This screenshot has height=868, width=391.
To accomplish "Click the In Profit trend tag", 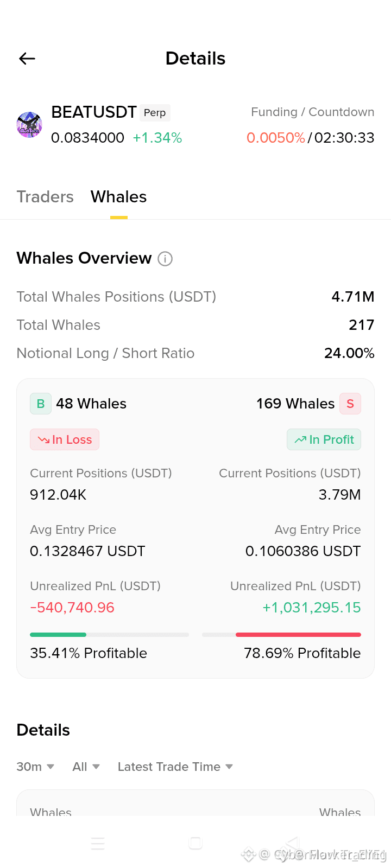I will pyautogui.click(x=324, y=439).
